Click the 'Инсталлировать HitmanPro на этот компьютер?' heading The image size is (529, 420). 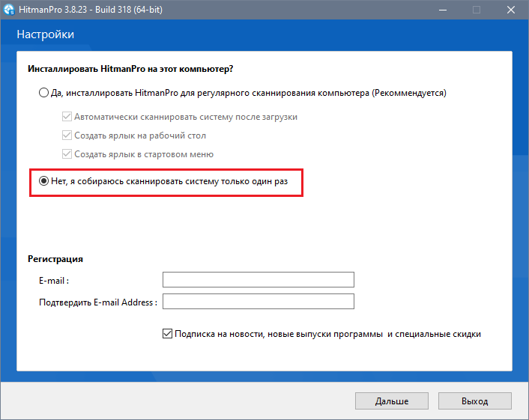[130, 69]
